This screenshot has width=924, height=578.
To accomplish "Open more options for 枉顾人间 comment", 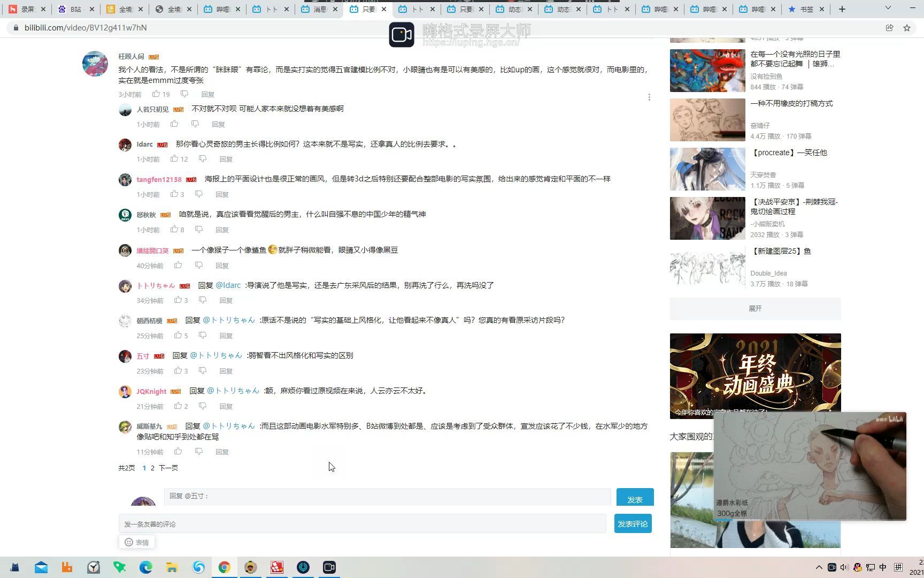I will [649, 97].
